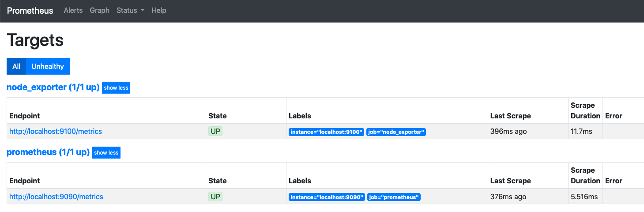The height and width of the screenshot is (212, 644).
Task: Click the Targets page heading
Action: pyautogui.click(x=35, y=40)
